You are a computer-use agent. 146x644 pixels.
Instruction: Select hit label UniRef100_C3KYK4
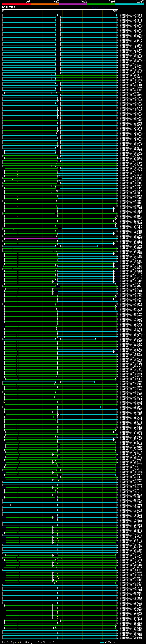coord(131,271)
